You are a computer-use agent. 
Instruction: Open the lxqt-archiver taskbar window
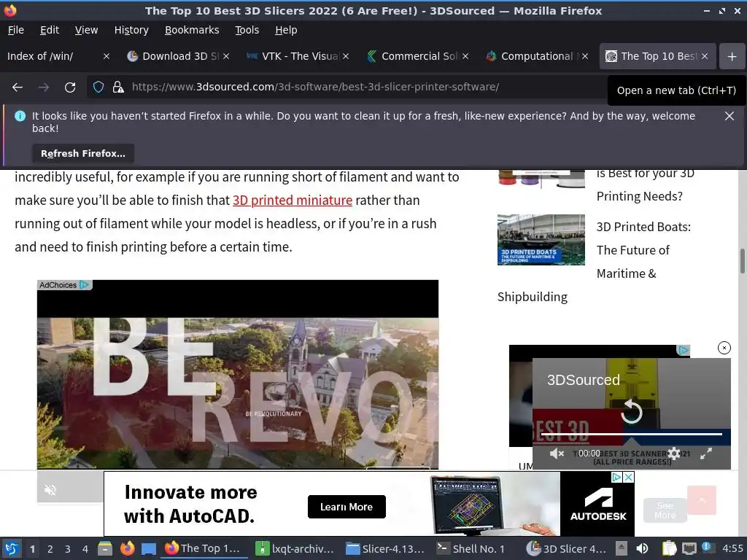coord(294,548)
